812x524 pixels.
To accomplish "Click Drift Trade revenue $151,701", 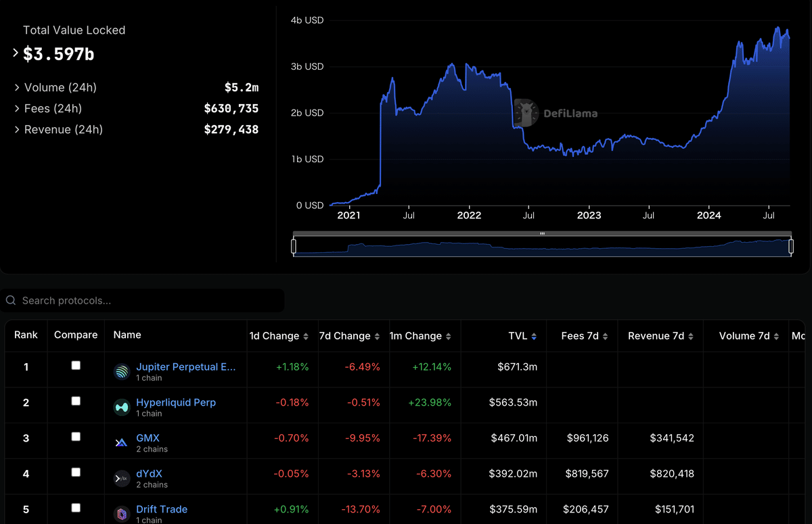I will point(675,509).
